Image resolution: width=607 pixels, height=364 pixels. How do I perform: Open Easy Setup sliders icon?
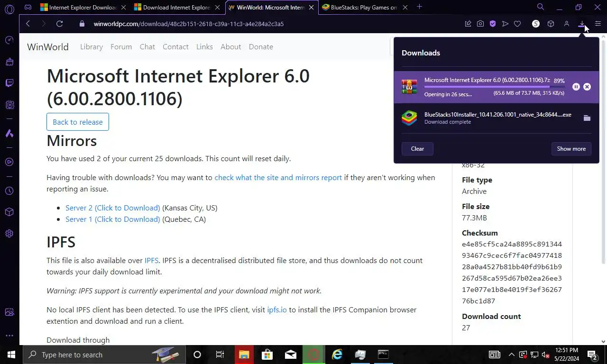point(598,24)
